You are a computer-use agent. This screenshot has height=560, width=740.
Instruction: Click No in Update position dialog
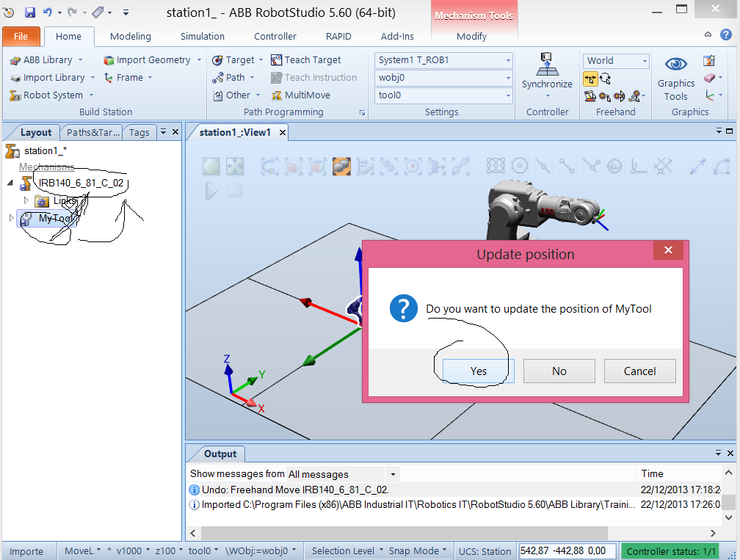[x=559, y=371]
